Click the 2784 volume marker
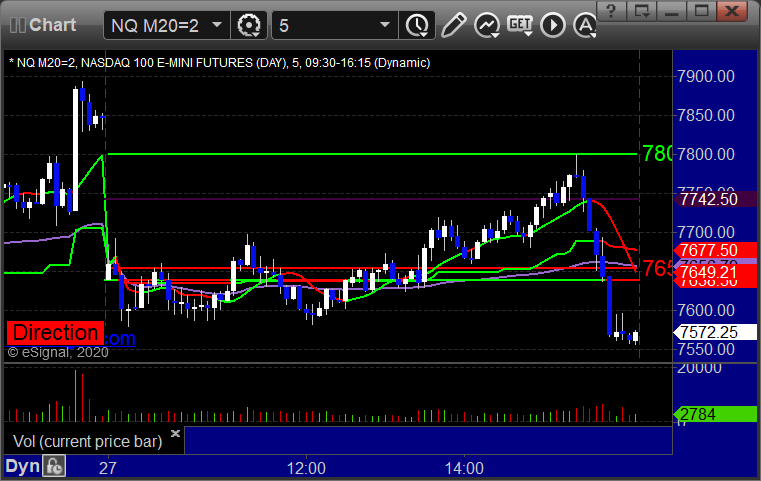 [715, 414]
